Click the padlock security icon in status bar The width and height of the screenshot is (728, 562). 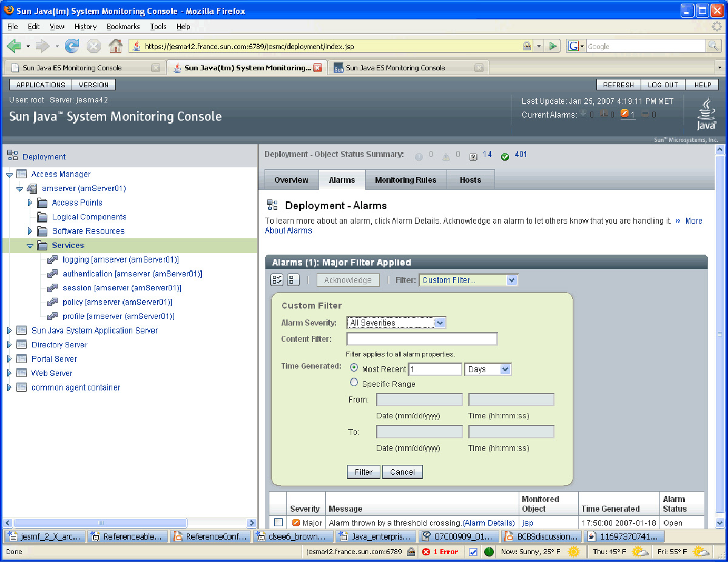point(411,552)
